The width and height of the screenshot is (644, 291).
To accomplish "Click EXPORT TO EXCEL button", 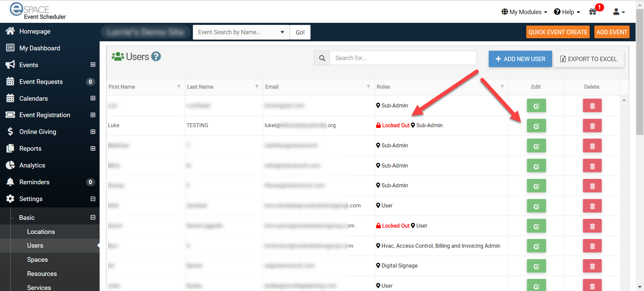I will click(588, 59).
